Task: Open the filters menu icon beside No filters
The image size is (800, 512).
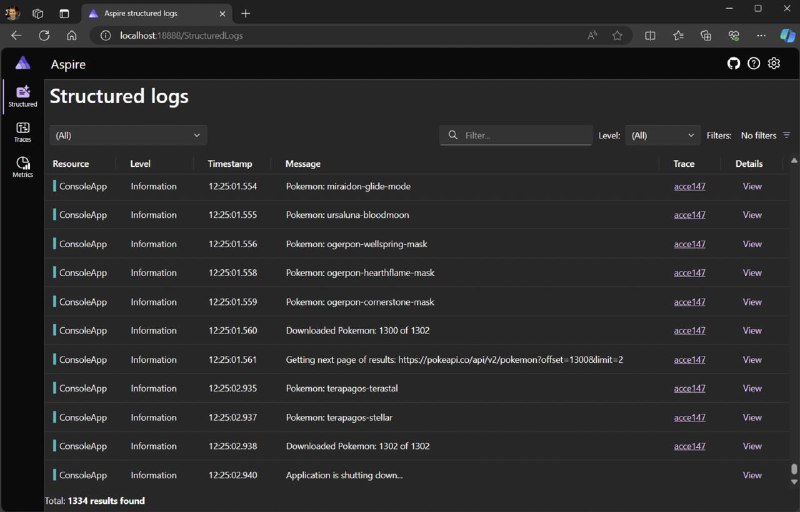Action: pos(786,135)
